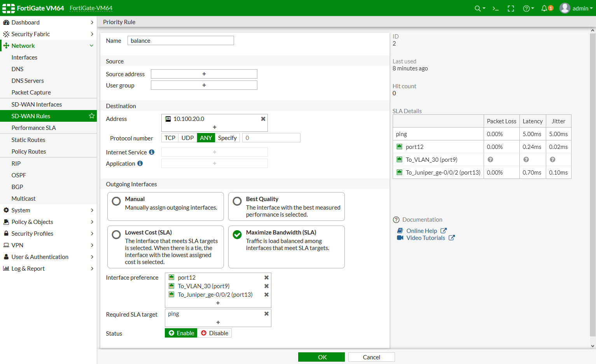Image resolution: width=596 pixels, height=364 pixels.
Task: Click the Cancel button
Action: (372, 357)
